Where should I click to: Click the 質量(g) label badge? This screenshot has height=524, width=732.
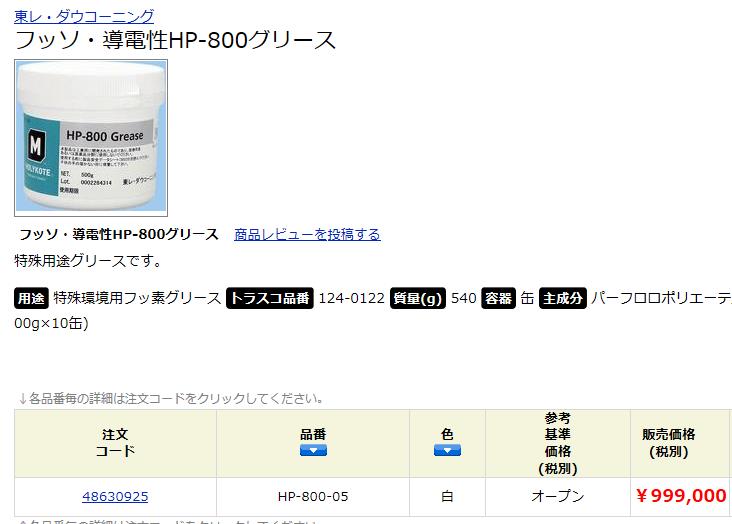pyautogui.click(x=417, y=298)
